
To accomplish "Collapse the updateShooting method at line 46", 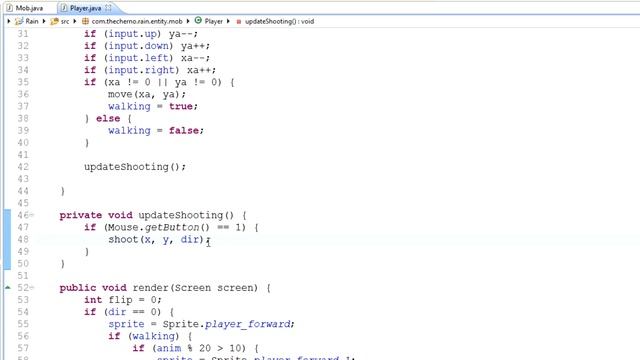I will (32, 215).
